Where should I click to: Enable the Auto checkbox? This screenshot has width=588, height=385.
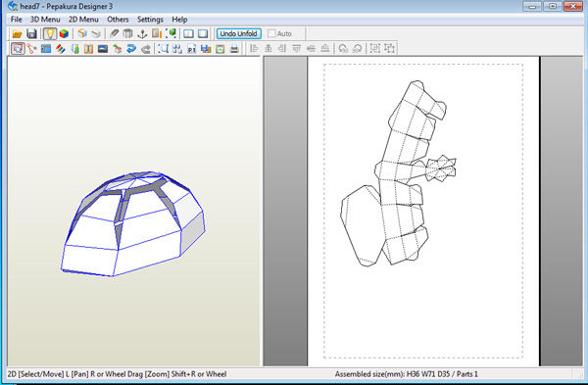pyautogui.click(x=271, y=33)
